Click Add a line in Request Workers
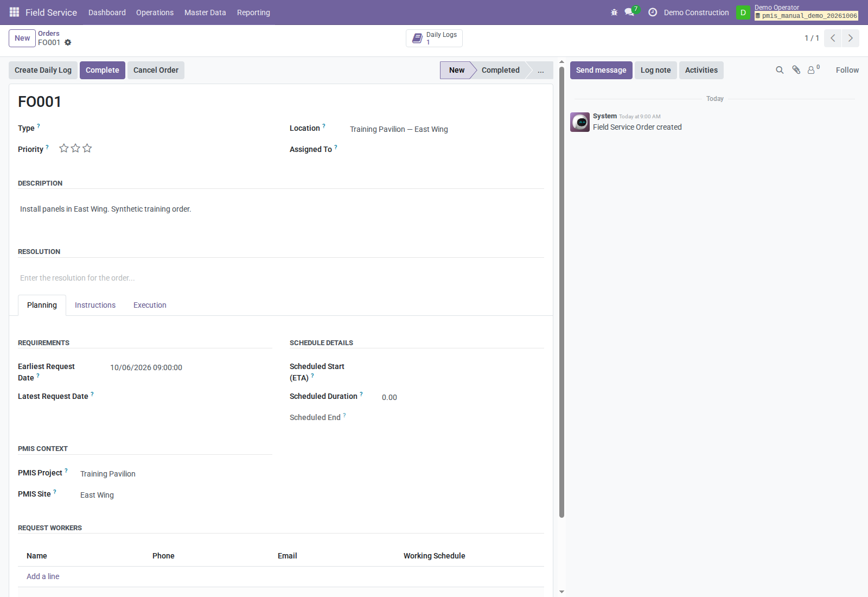This screenshot has height=597, width=868. point(43,576)
